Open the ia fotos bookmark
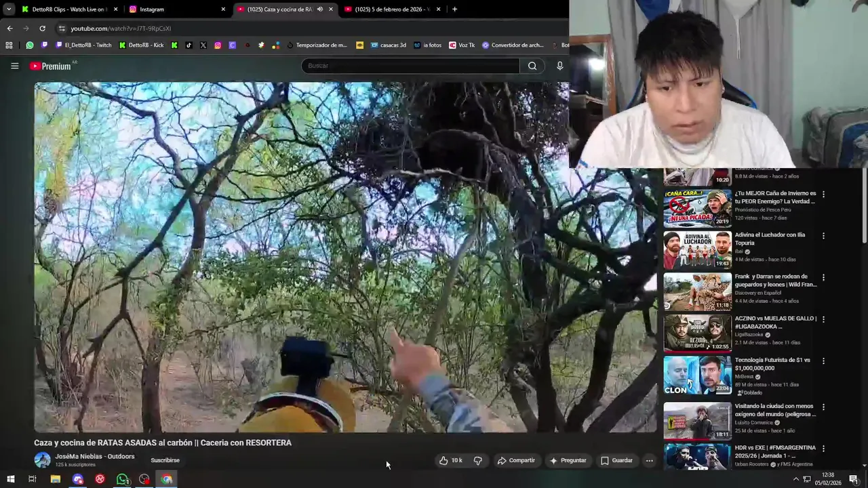868x488 pixels. click(427, 45)
